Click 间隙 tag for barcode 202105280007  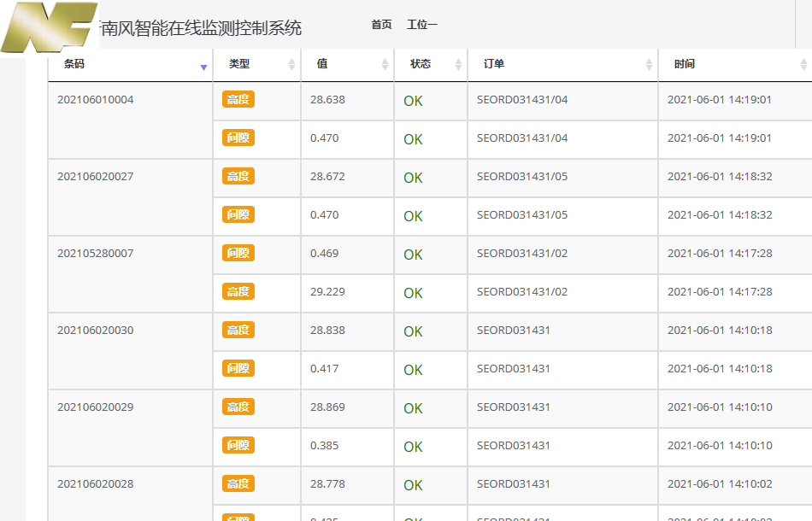238,254
